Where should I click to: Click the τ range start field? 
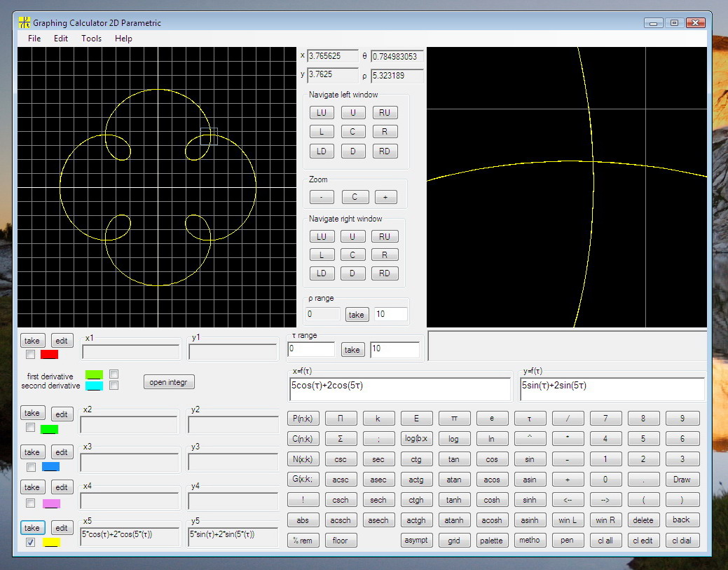click(311, 349)
